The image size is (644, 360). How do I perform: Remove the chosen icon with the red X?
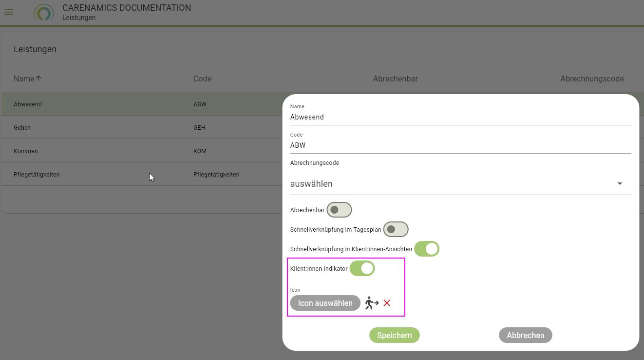pos(387,303)
